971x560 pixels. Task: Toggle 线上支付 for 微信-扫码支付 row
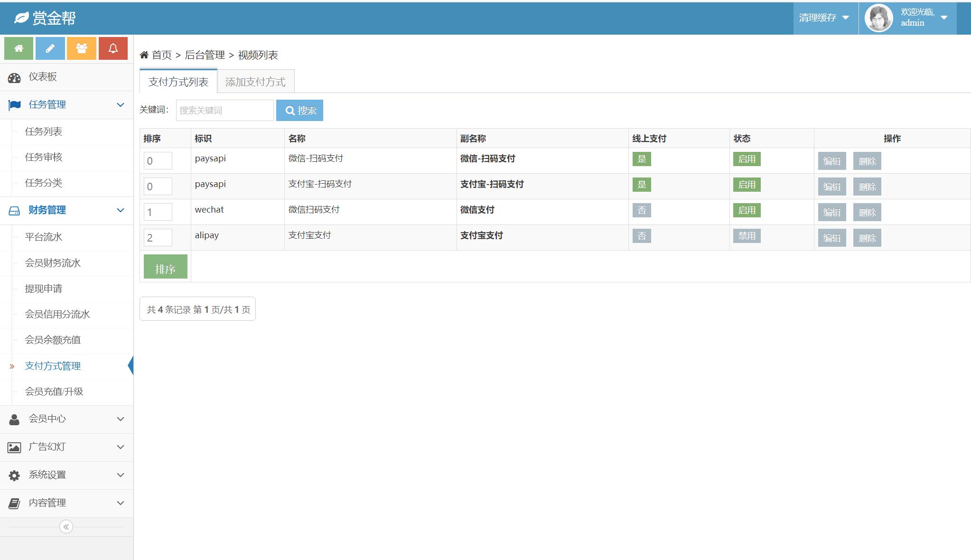(642, 159)
